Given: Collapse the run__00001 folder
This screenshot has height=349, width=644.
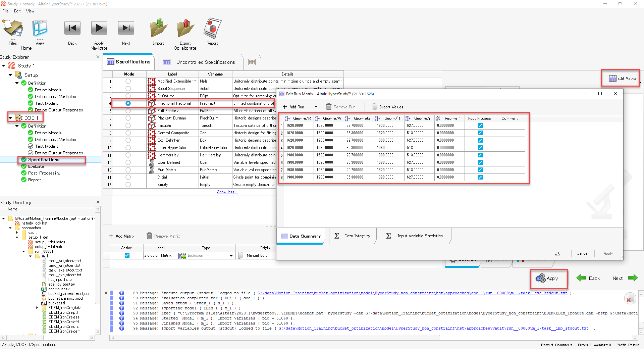Looking at the screenshot, I should click(24, 251).
